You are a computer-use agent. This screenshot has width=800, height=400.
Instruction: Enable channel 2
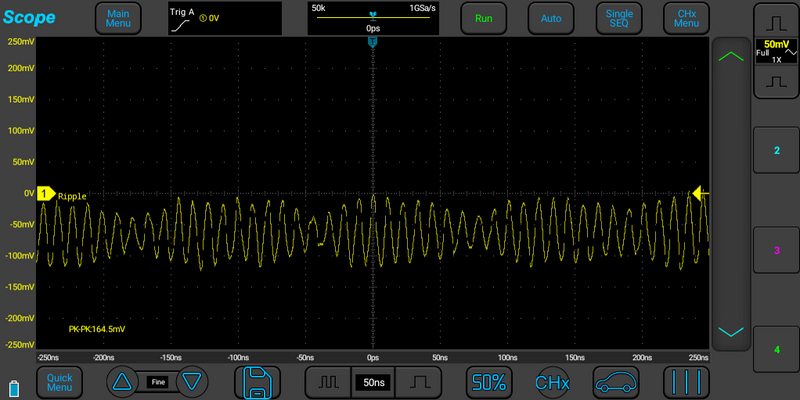776,150
